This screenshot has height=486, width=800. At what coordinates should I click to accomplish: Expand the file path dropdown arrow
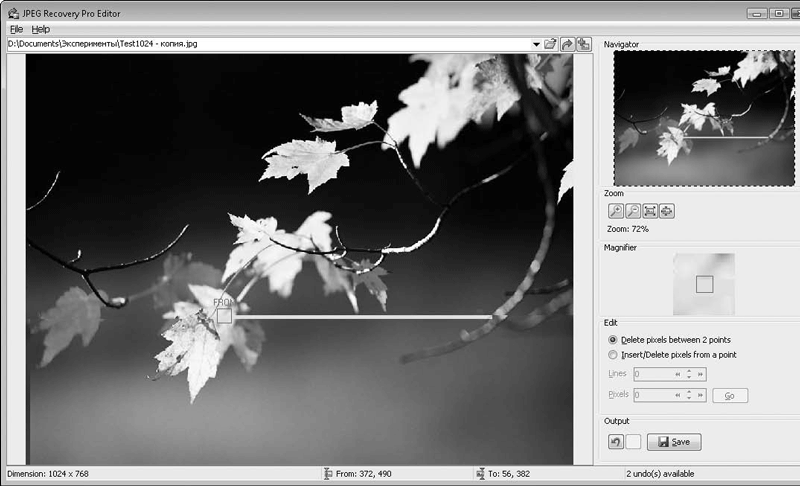pos(536,45)
